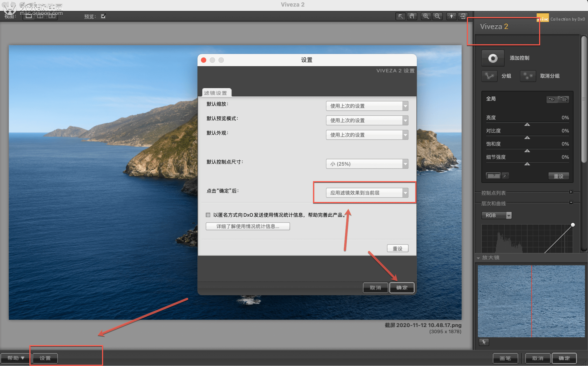Click the 对比度 contrast slider handle
The width and height of the screenshot is (588, 366).
click(x=527, y=138)
